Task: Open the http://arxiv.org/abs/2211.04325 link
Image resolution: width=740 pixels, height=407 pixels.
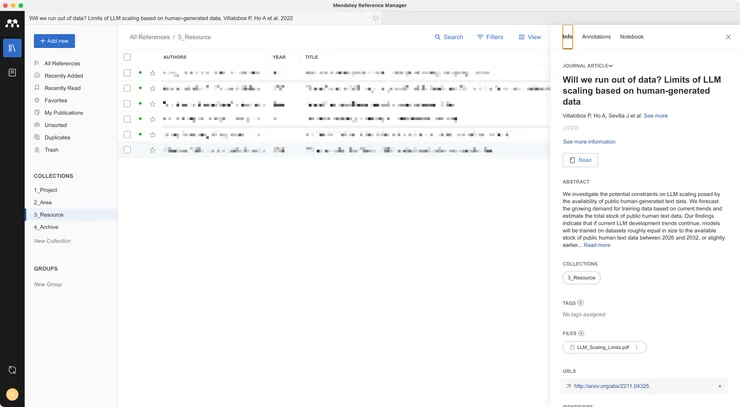Action: click(x=611, y=386)
